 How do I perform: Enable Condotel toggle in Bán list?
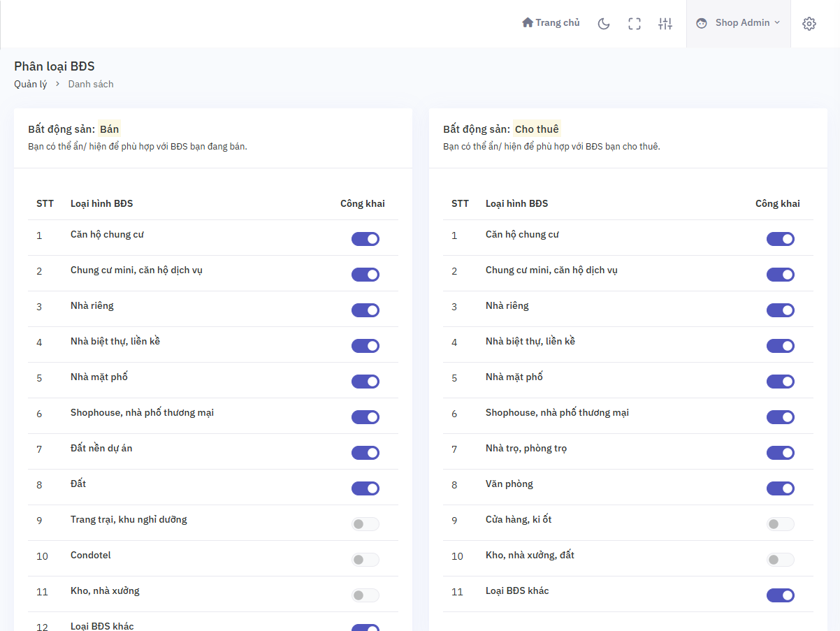[x=365, y=560]
